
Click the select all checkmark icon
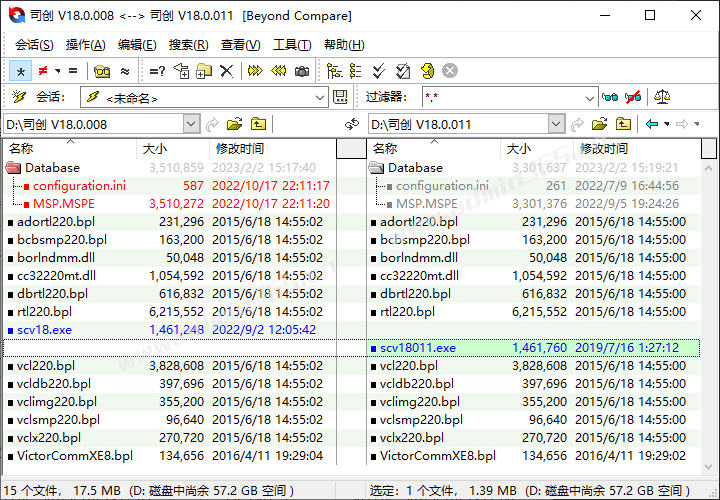(379, 71)
